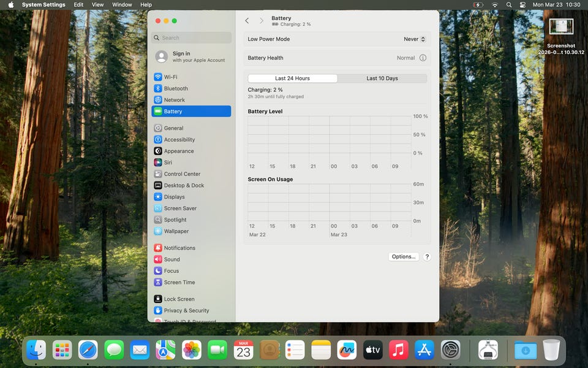The width and height of the screenshot is (588, 368).
Task: Open the Screenshot file thumbnail on desktop
Action: 561,27
